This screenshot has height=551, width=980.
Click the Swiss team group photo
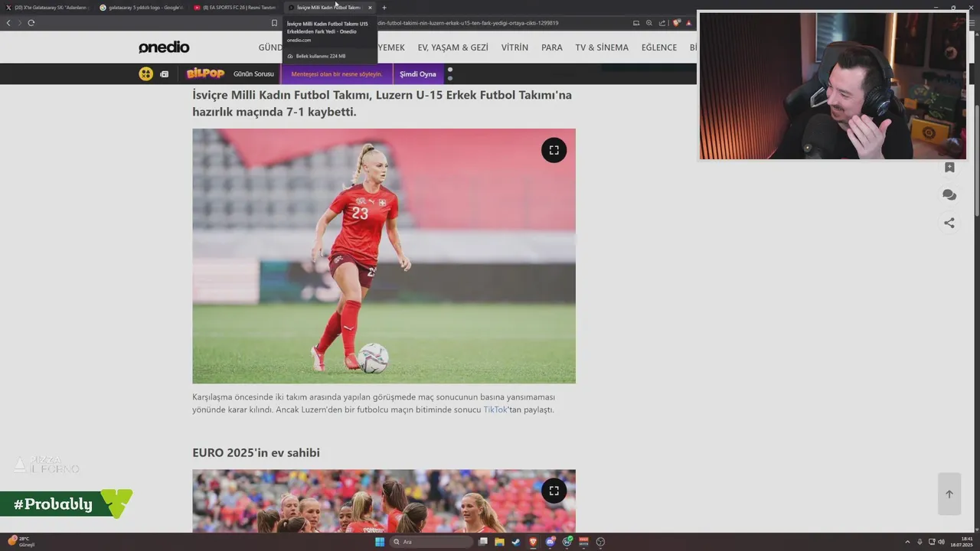point(384,501)
